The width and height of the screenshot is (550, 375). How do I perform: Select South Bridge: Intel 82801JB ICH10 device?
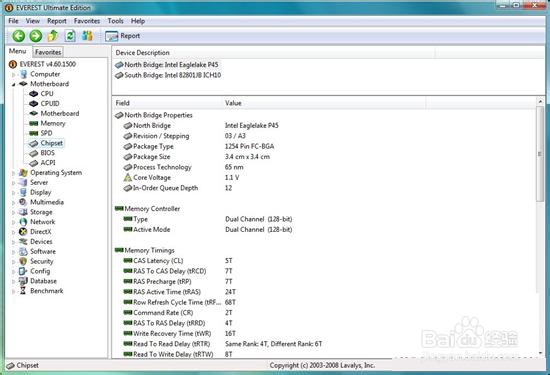point(168,75)
